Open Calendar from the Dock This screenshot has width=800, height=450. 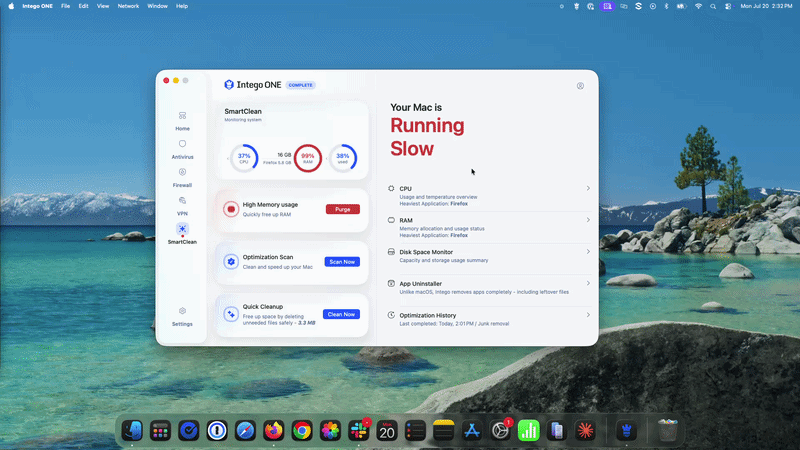point(387,431)
